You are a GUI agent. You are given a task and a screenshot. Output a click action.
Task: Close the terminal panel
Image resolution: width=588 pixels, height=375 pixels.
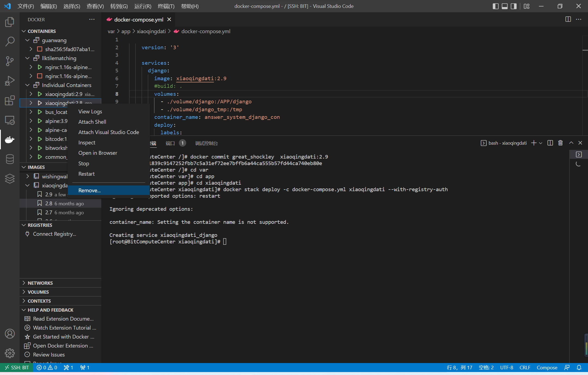click(580, 143)
